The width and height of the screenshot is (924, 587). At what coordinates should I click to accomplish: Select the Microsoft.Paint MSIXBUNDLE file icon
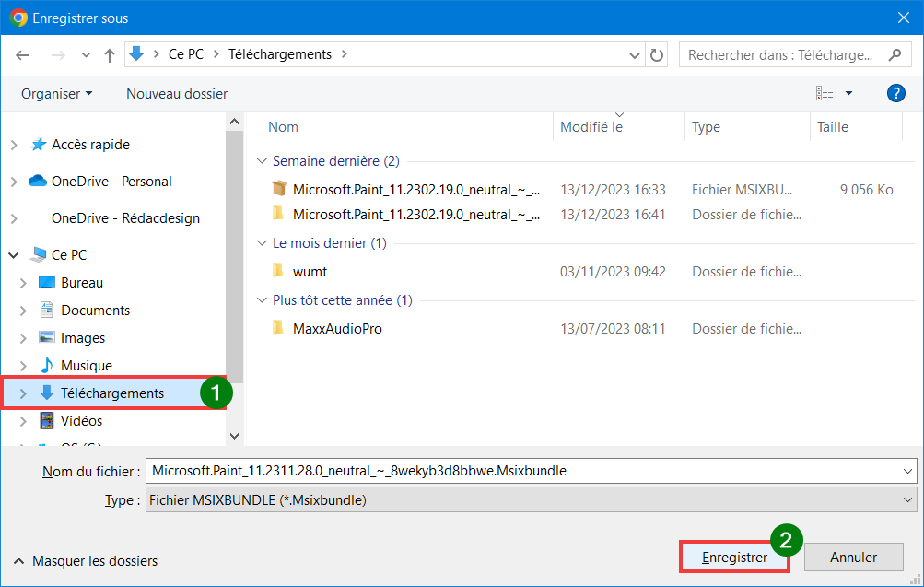point(279,189)
